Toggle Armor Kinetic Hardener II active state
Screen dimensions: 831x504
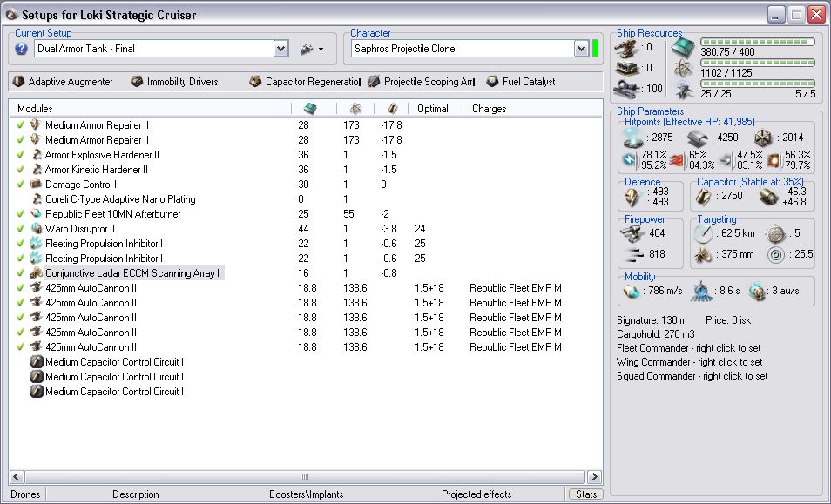coord(20,170)
